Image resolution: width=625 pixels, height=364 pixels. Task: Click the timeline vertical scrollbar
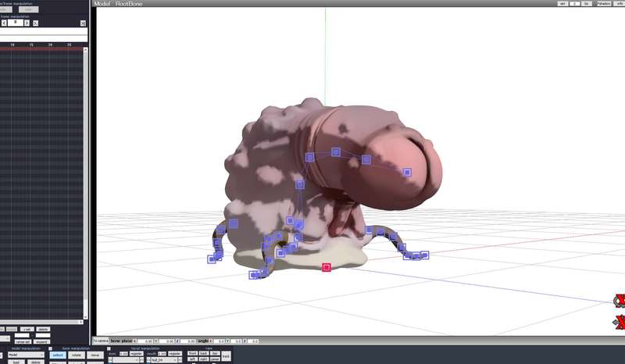(x=86, y=180)
